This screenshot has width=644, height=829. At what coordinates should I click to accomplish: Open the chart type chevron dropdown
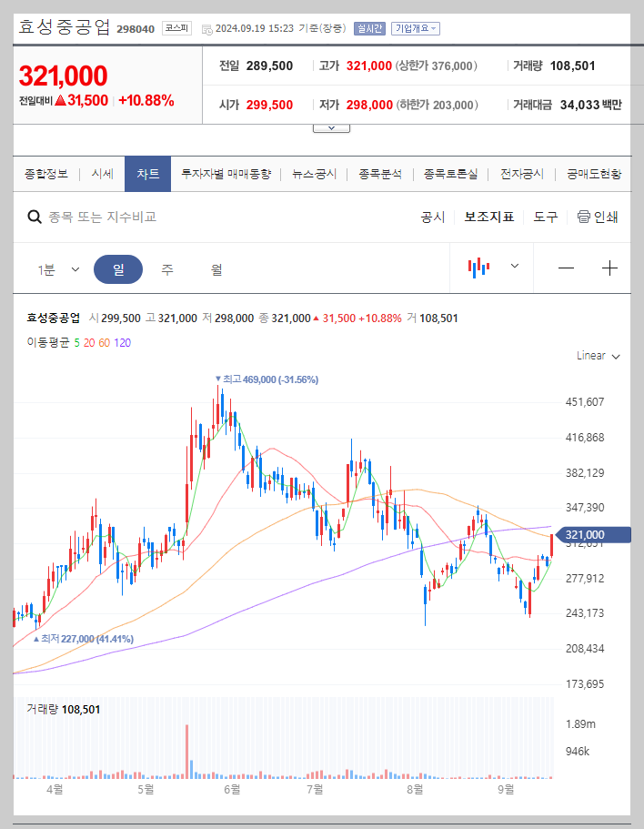coord(513,267)
